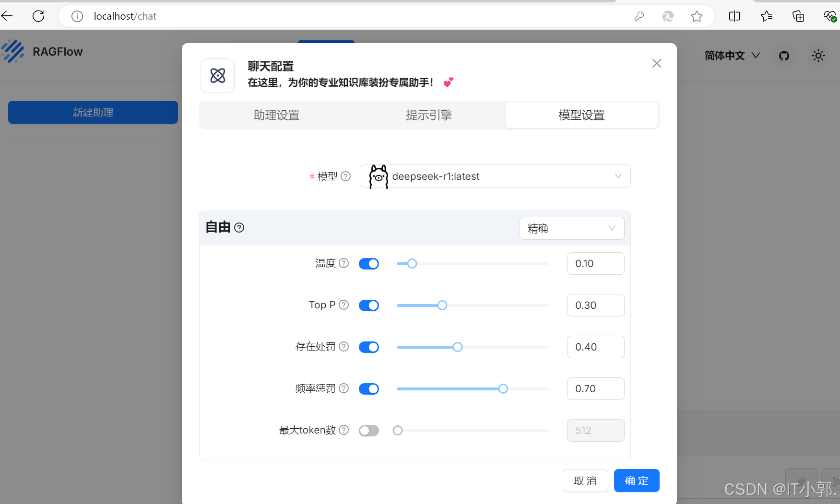840x504 pixels.
Task: Switch to the 助理设置 tab
Action: 276,115
